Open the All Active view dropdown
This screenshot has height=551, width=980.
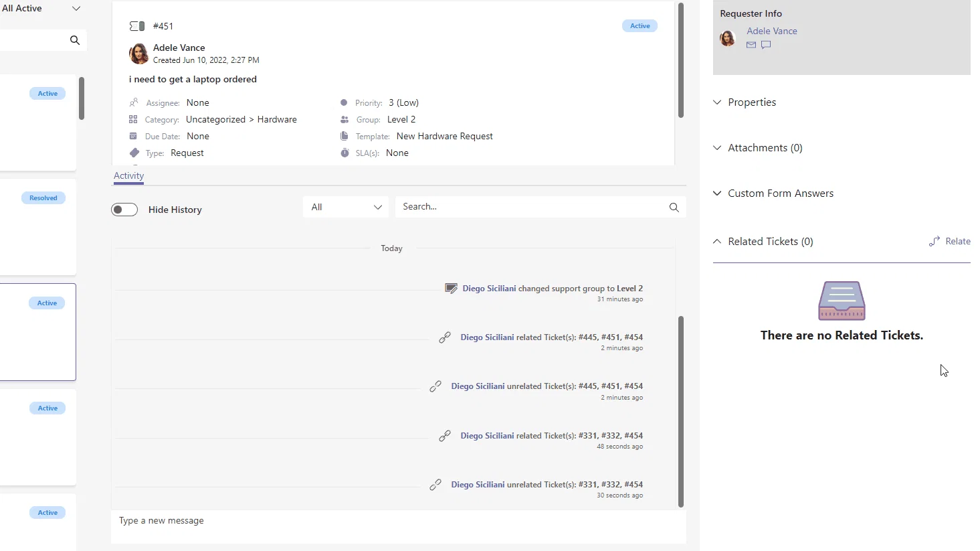(x=41, y=8)
